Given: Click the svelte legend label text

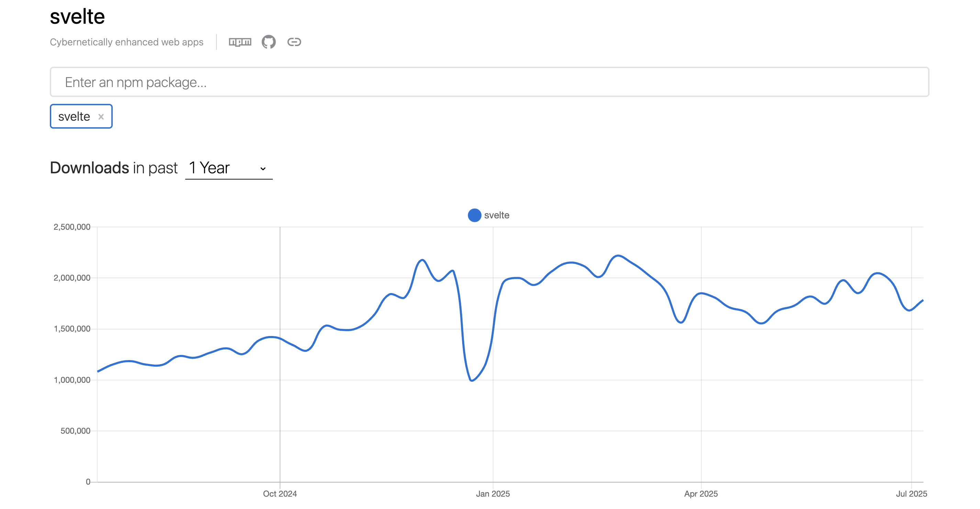Looking at the screenshot, I should coord(497,216).
